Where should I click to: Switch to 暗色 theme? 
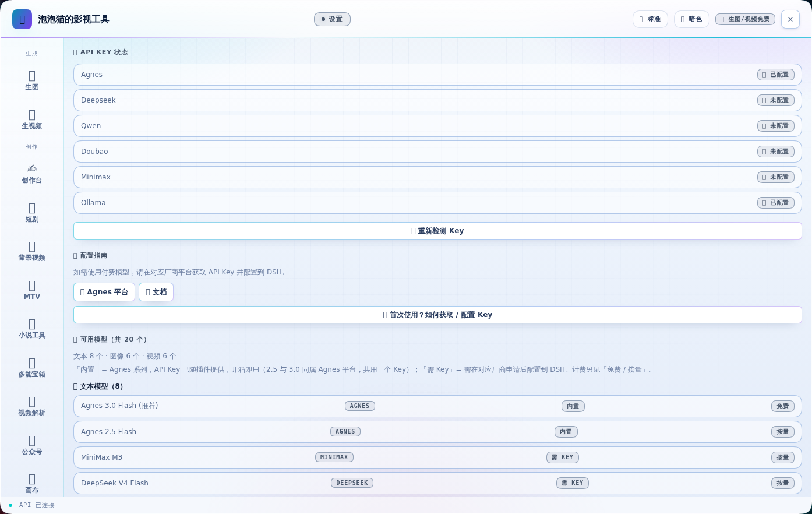coord(691,19)
